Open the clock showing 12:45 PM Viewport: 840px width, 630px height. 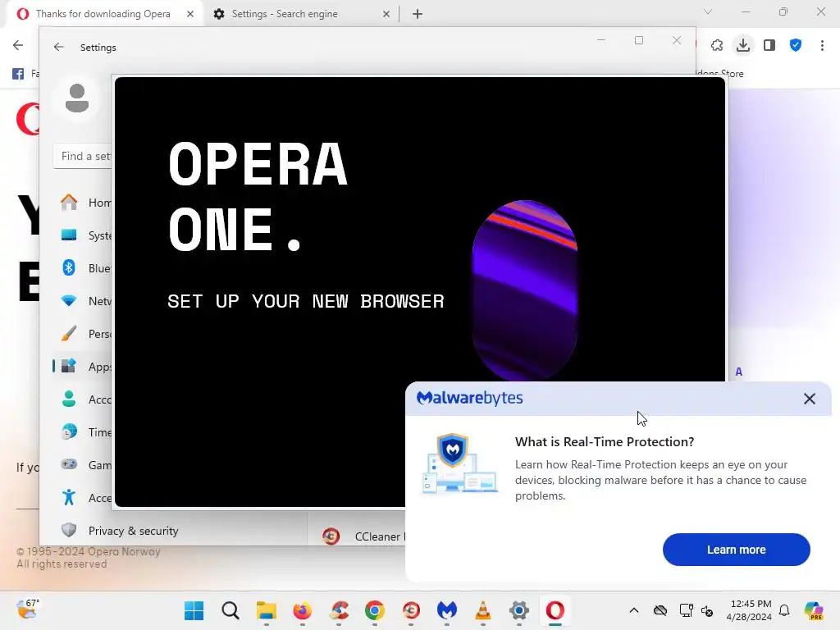point(751,610)
